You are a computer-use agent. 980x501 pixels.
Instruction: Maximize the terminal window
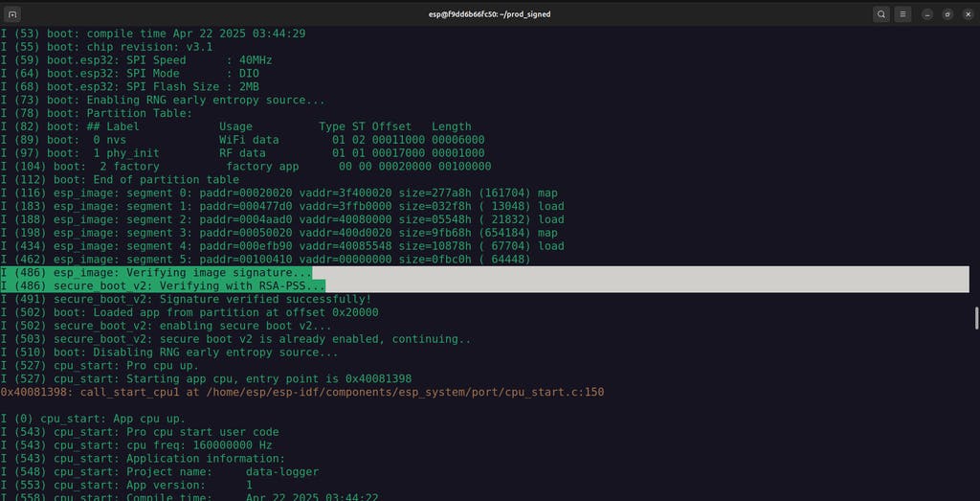[947, 13]
